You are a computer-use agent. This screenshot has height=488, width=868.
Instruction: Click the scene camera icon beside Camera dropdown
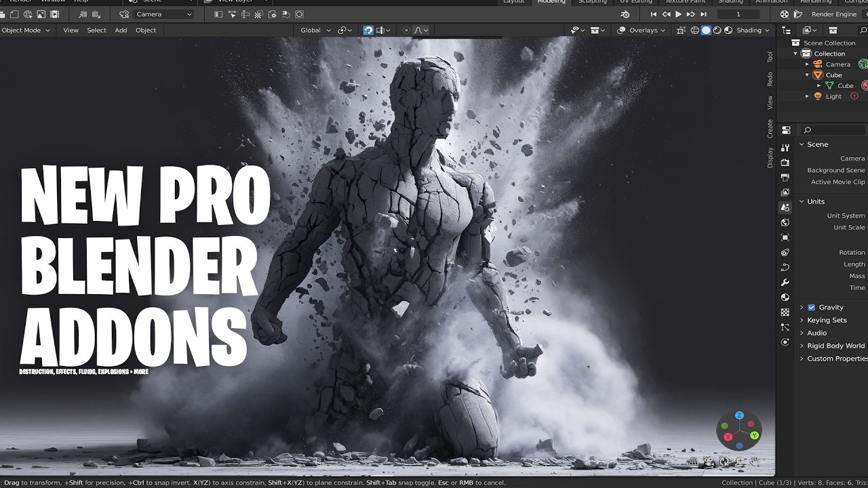[124, 14]
